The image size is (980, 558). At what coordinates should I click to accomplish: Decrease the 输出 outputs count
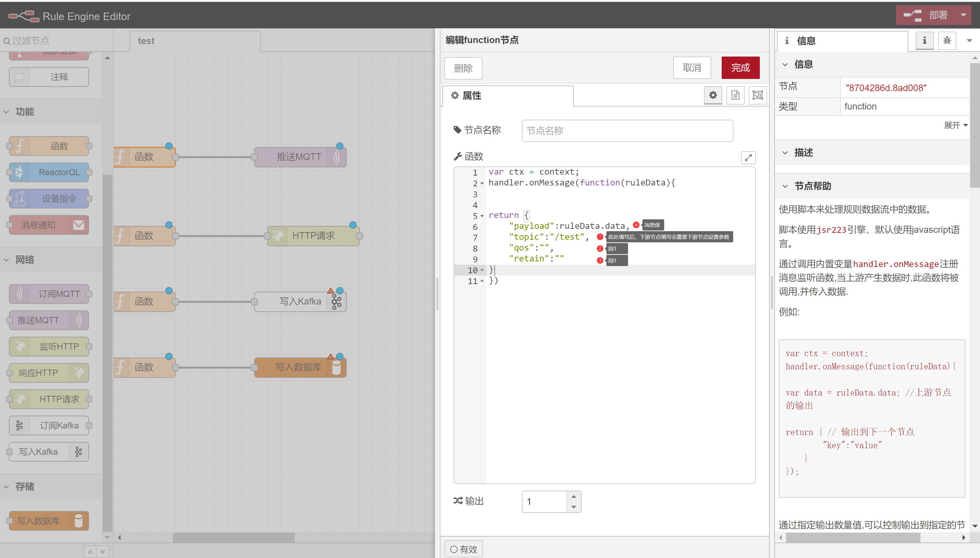pos(573,507)
